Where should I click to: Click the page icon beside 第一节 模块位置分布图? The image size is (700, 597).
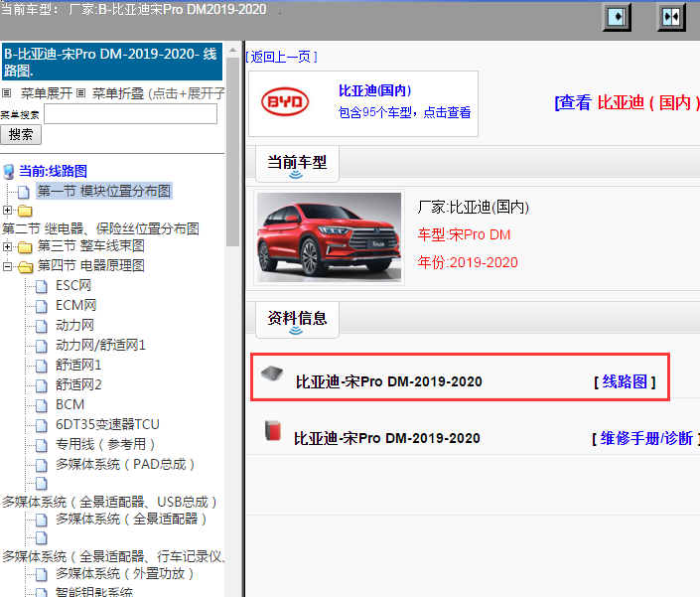pos(24,192)
